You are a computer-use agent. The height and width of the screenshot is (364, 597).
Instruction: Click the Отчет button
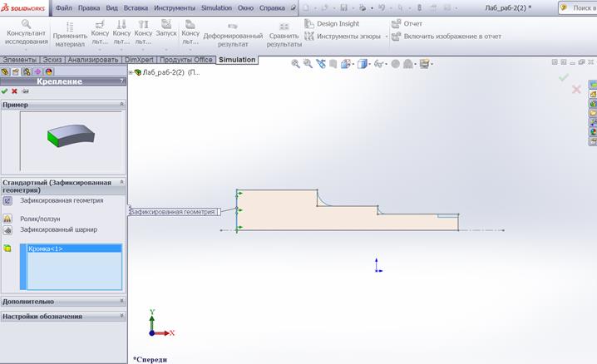[x=412, y=24]
